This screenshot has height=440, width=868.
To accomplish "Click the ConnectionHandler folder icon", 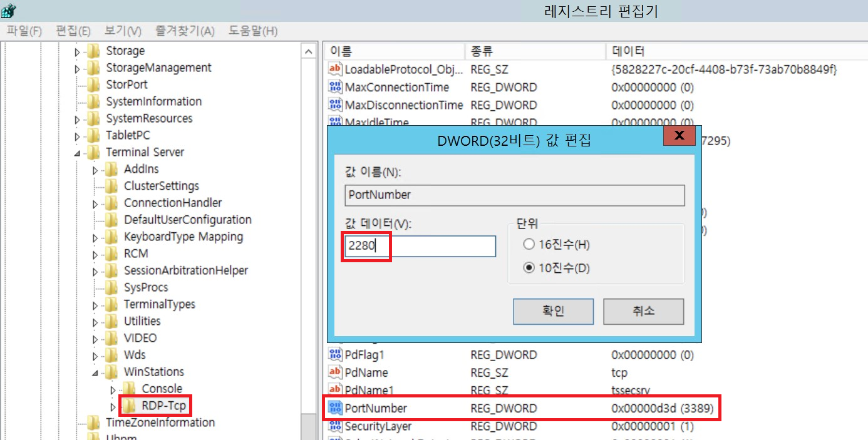I will 111,203.
